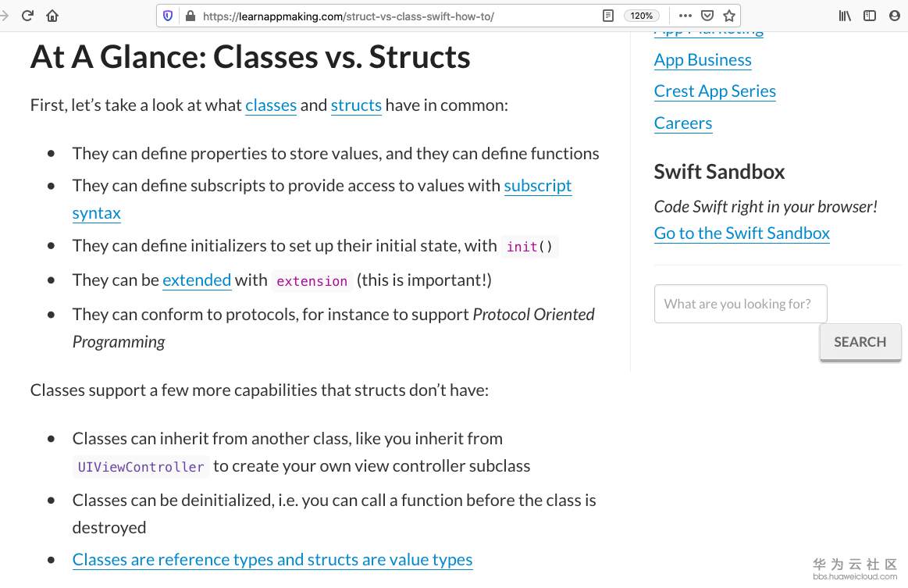This screenshot has width=908, height=588.
Task: Open the Library icon in the toolbar
Action: [845, 16]
